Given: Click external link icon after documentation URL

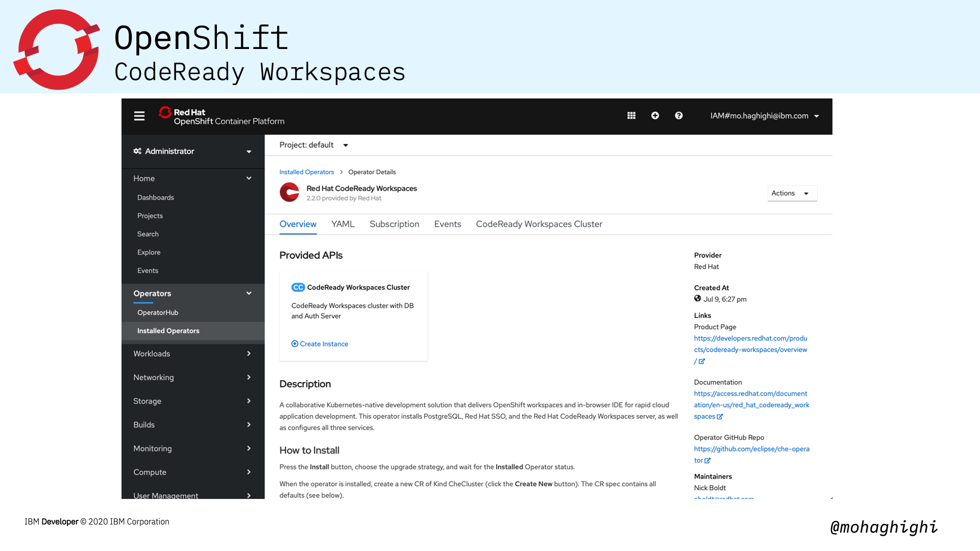Looking at the screenshot, I should 720,417.
